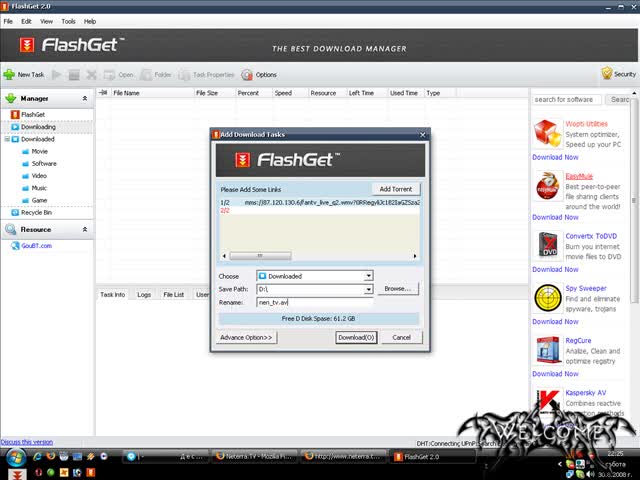The height and width of the screenshot is (480, 640).
Task: Click the Browse button
Action: 398,289
